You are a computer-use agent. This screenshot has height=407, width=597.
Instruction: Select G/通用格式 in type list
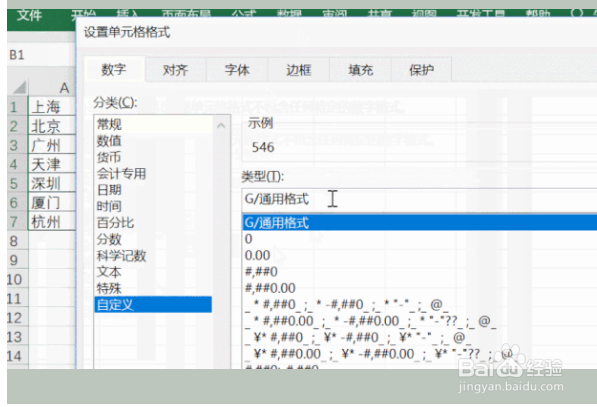(x=420, y=223)
